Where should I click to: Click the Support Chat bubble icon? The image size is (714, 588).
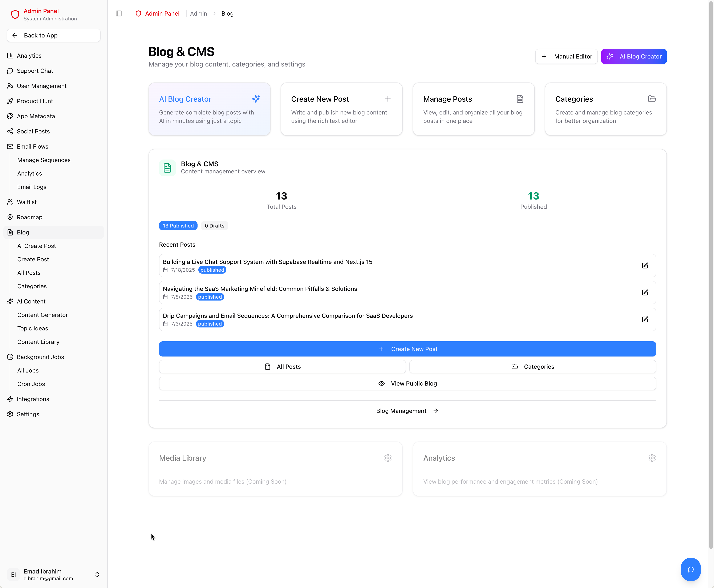10,71
